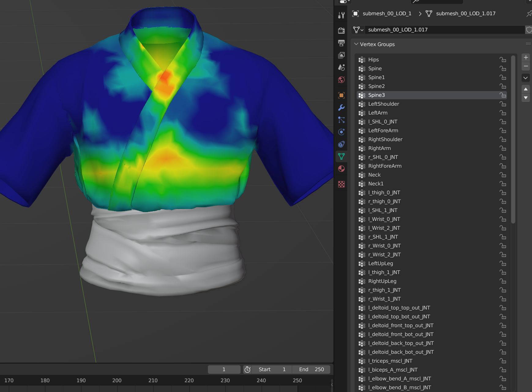The image size is (532, 392).
Task: Select the RightForeArm vertex group
Action: pos(385,166)
